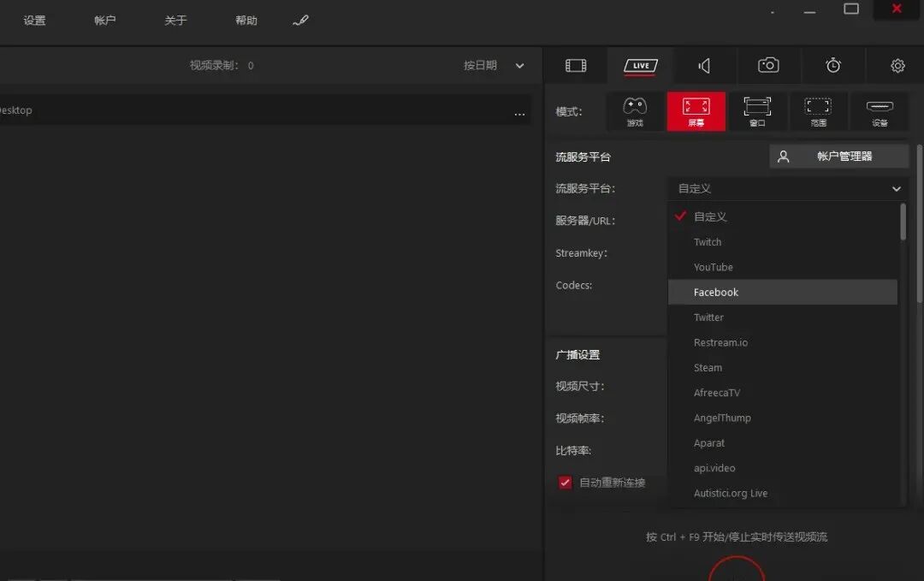
Task: Choose AngelThump from the platform list
Action: pos(783,418)
